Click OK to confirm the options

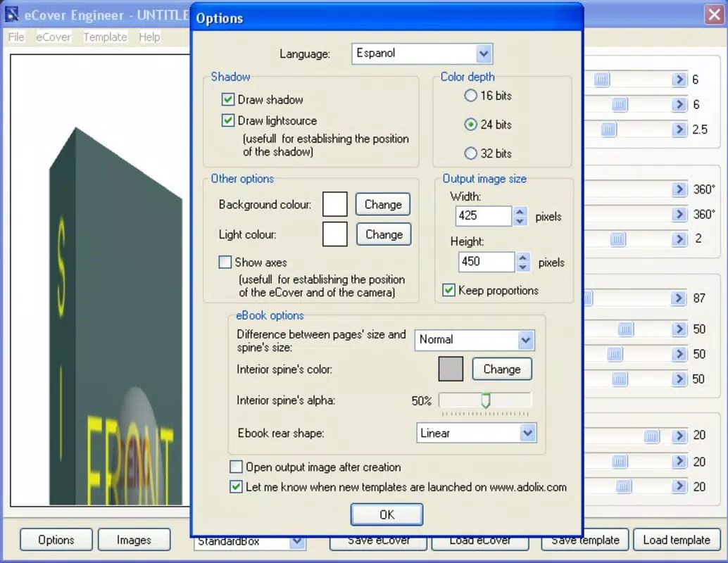[x=387, y=514]
